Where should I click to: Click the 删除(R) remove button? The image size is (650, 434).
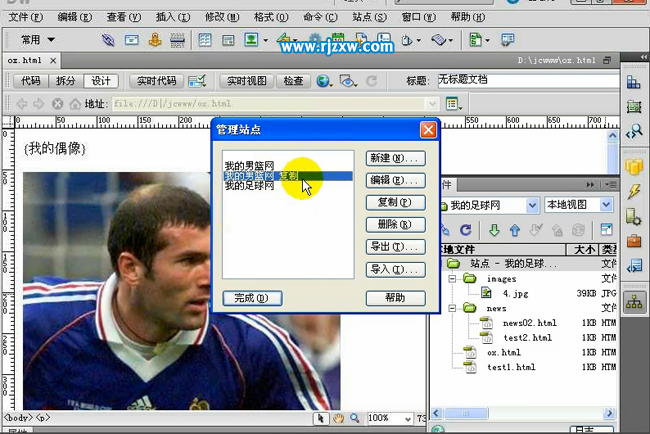[395, 225]
